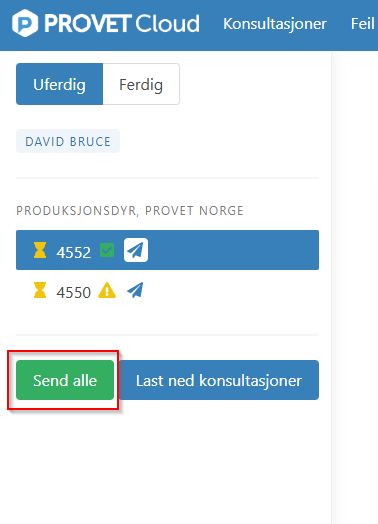
Task: Click the PROVET Cloud title text
Action: (x=122, y=23)
